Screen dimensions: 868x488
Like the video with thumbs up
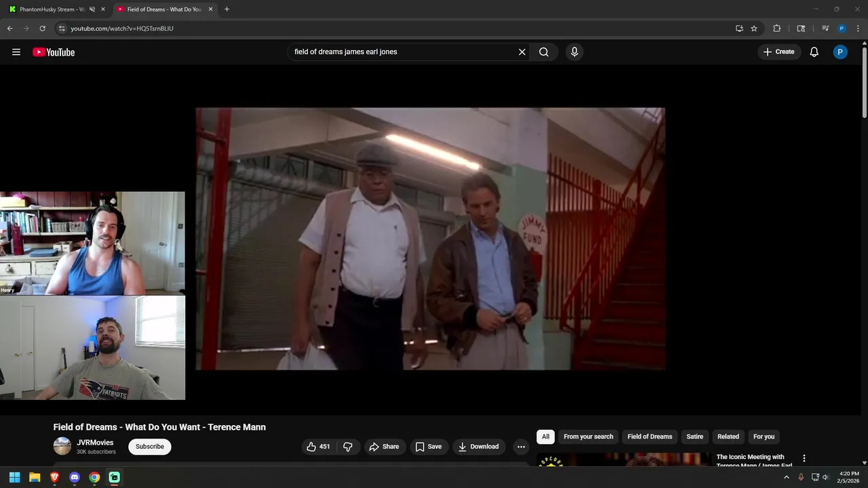point(318,447)
